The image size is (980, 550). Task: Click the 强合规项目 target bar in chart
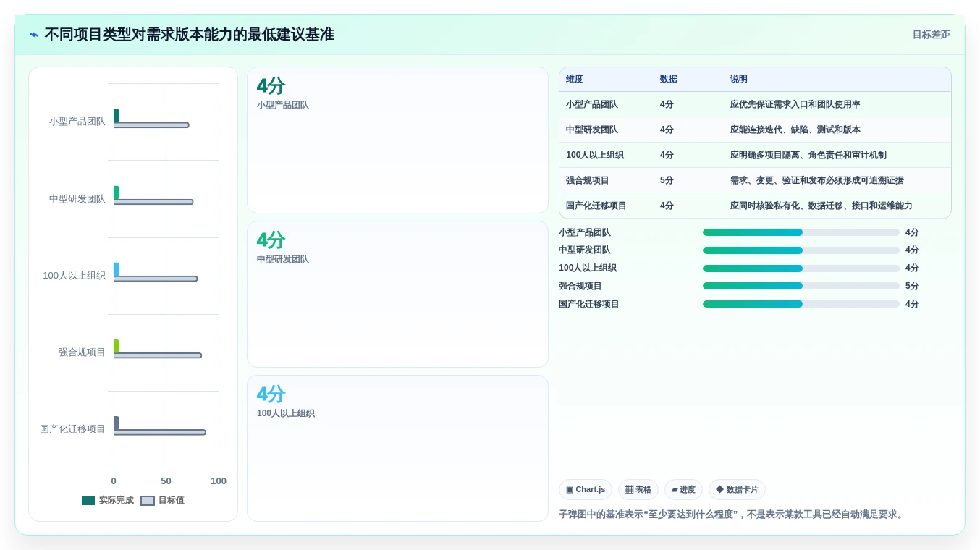tap(158, 355)
